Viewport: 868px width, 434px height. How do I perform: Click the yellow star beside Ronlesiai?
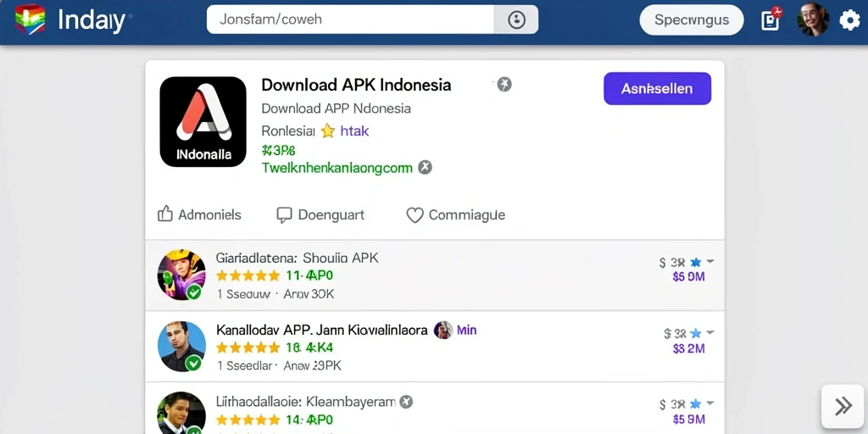tap(328, 131)
